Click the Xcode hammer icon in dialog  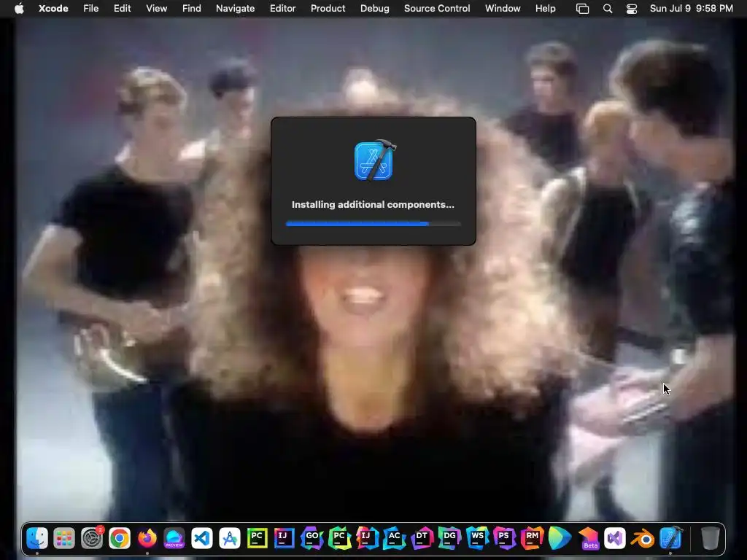(x=375, y=160)
